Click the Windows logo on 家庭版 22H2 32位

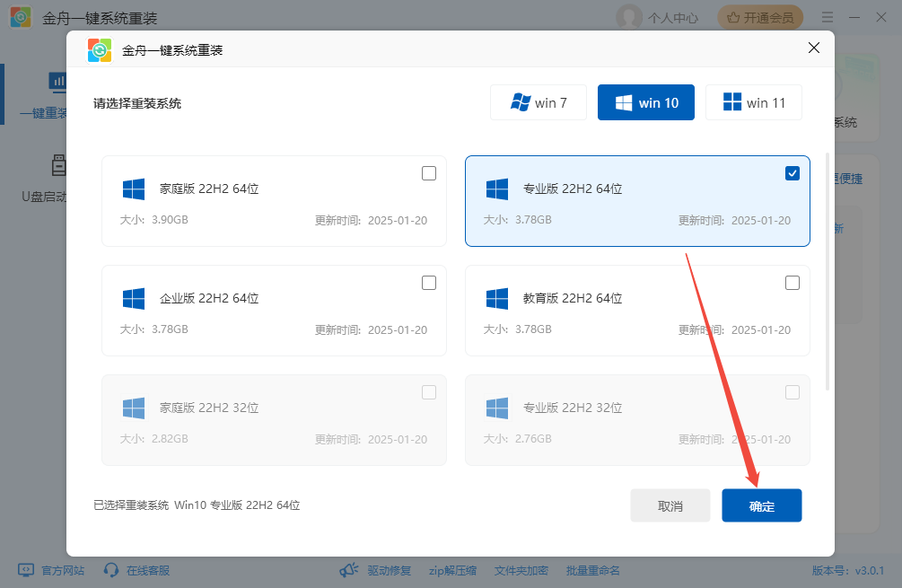[134, 408]
